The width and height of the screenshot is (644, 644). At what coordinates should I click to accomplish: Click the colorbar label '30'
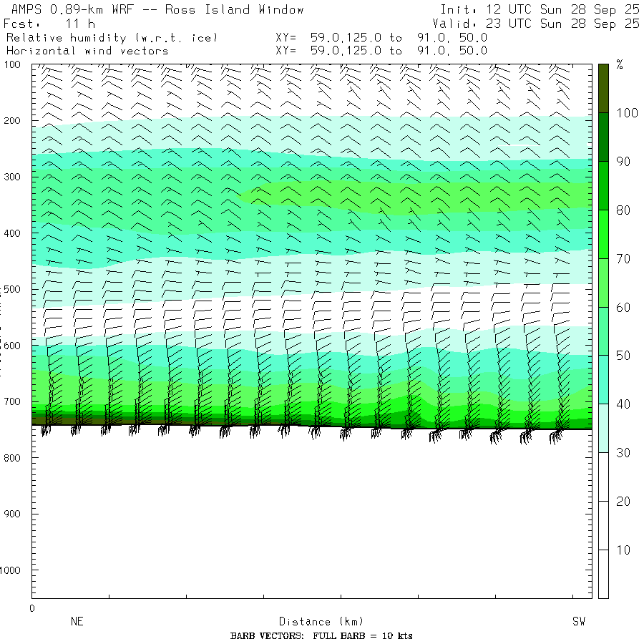(623, 453)
